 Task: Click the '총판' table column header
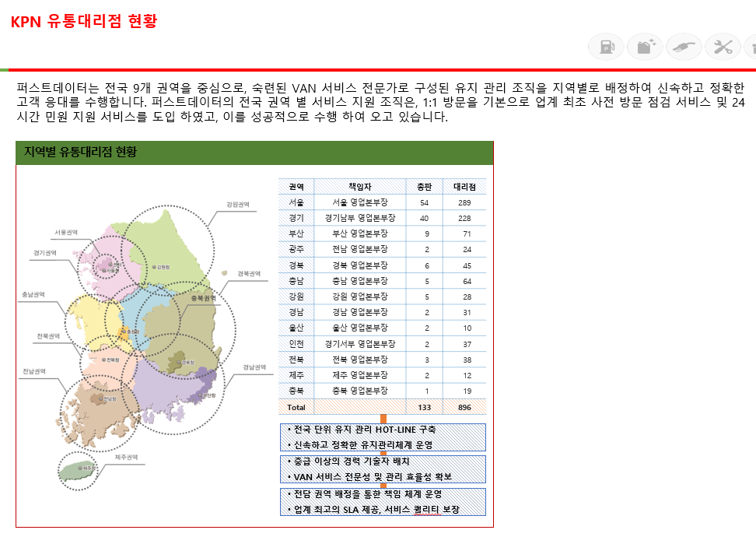click(x=425, y=187)
